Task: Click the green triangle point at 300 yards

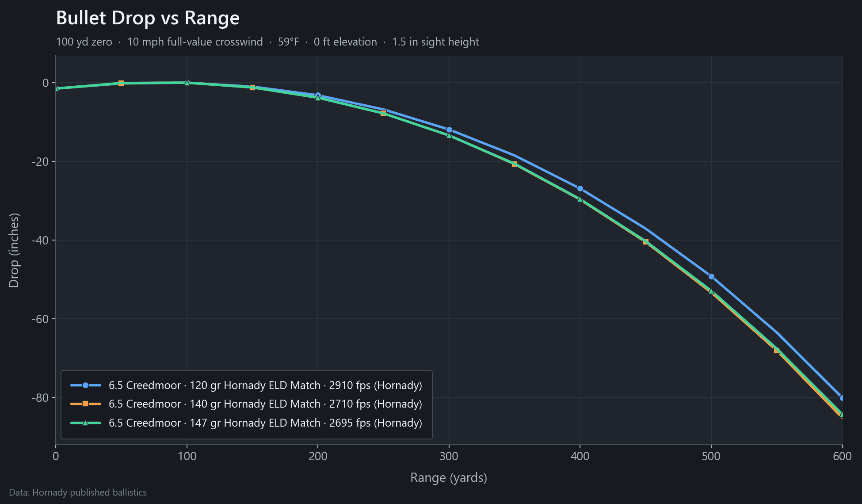Action: 449,135
